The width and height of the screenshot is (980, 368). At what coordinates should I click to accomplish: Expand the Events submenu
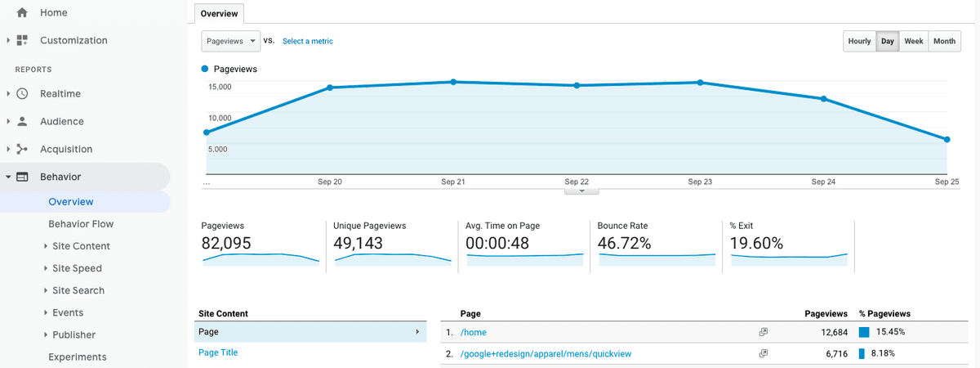[46, 312]
